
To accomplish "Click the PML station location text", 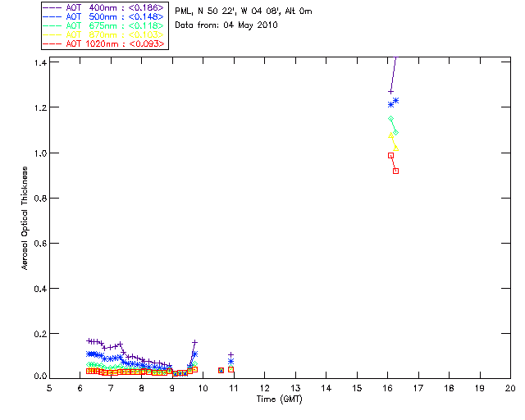I will coord(244,11).
